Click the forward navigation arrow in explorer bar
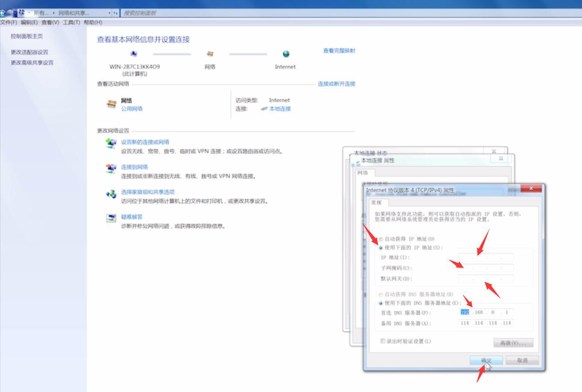The width and height of the screenshot is (582, 392). coord(11,13)
